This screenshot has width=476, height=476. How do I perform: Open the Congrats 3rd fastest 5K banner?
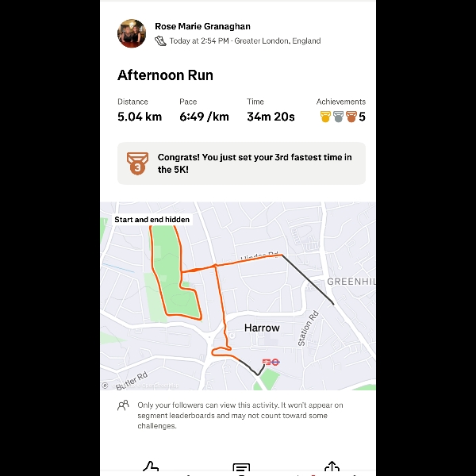click(241, 163)
